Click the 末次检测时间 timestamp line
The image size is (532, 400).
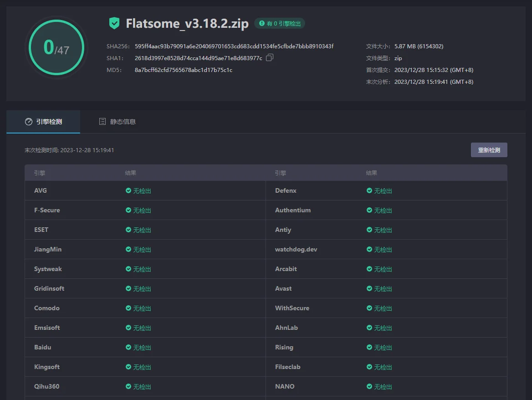pyautogui.click(x=69, y=150)
